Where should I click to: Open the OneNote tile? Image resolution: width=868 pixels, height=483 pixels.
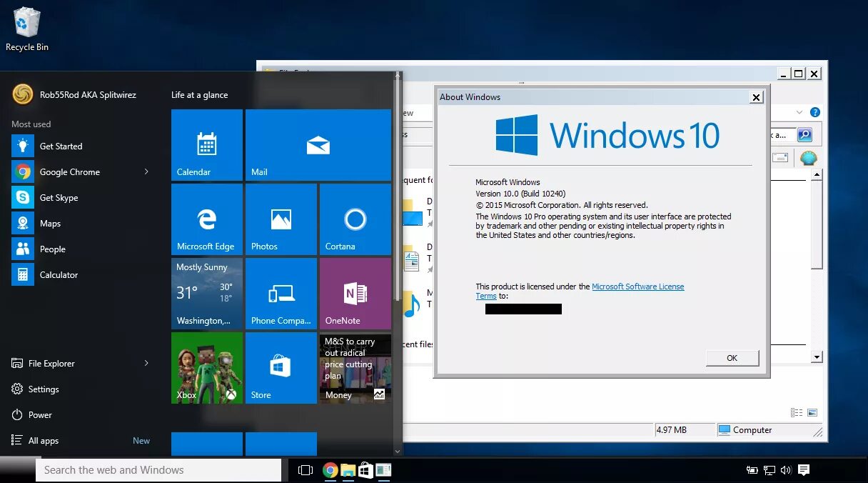(x=355, y=294)
